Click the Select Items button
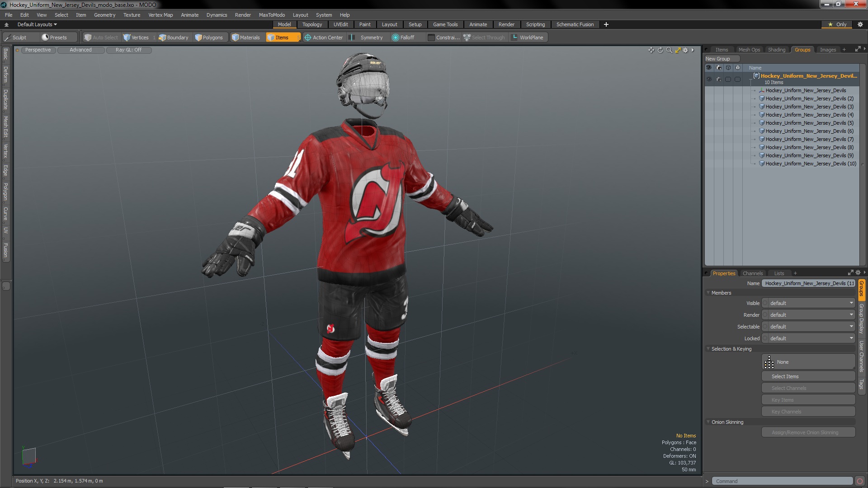The width and height of the screenshot is (868, 488). point(808,376)
